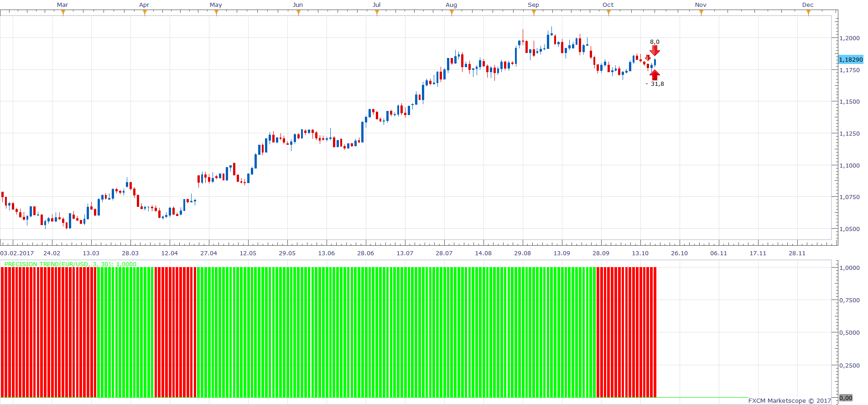
Task: Click the - 31,8 trade label
Action: point(655,84)
